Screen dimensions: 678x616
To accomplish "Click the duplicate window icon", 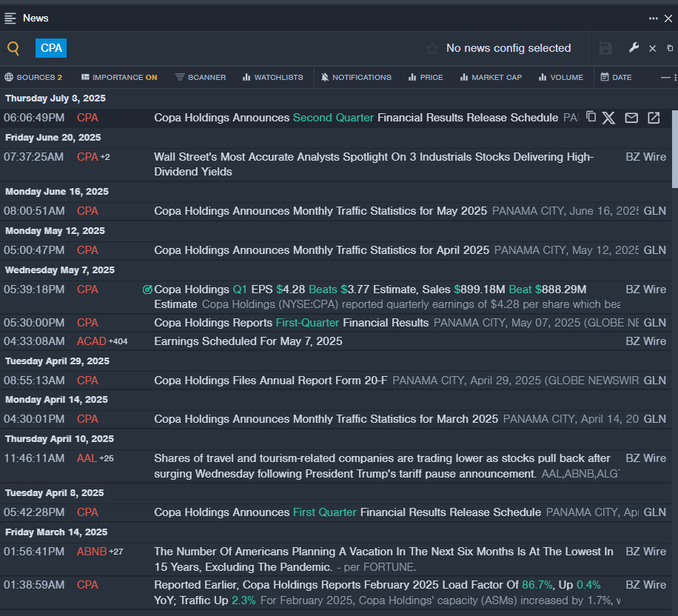I will 670,48.
